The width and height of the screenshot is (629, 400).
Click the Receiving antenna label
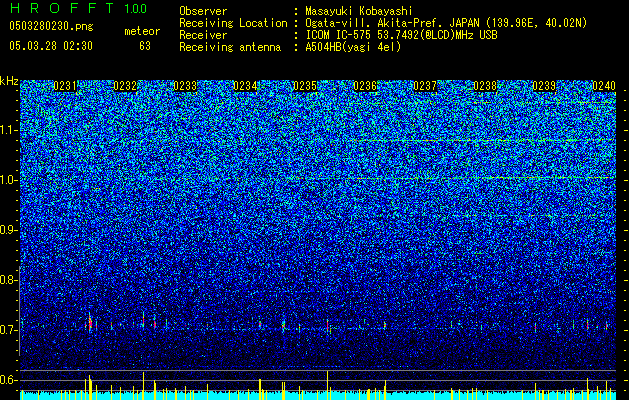tap(230, 47)
